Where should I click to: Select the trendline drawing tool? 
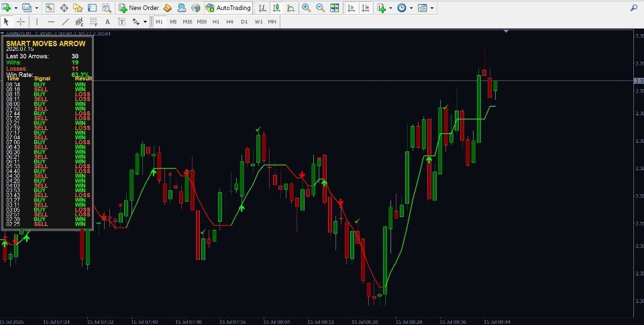65,21
